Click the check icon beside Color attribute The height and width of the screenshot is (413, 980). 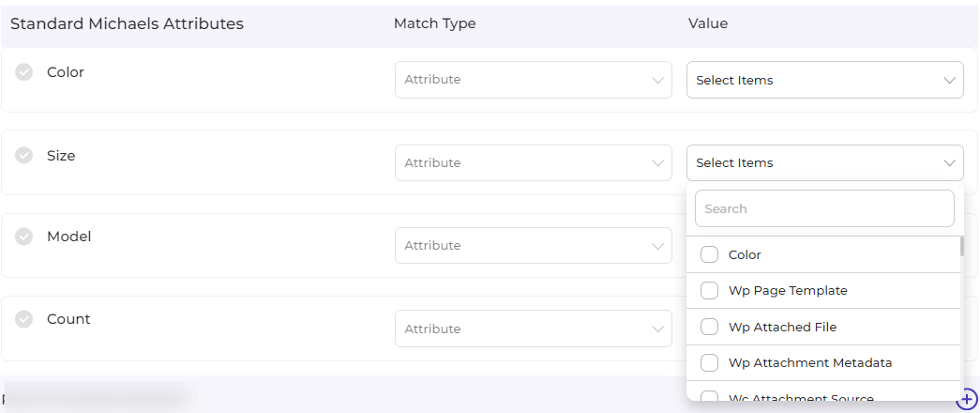click(x=24, y=72)
